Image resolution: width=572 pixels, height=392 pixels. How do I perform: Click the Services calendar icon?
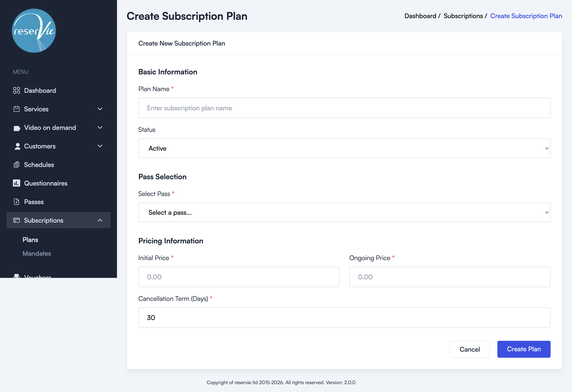pos(17,109)
